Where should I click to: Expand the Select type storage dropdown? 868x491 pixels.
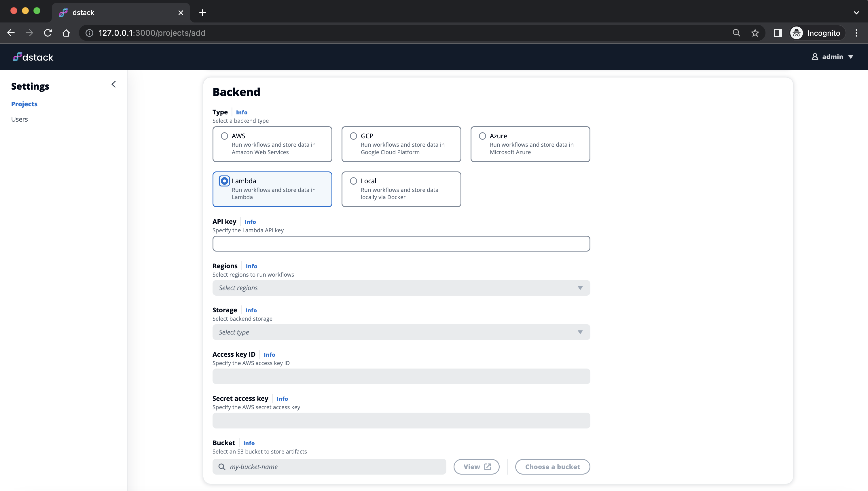(x=401, y=332)
